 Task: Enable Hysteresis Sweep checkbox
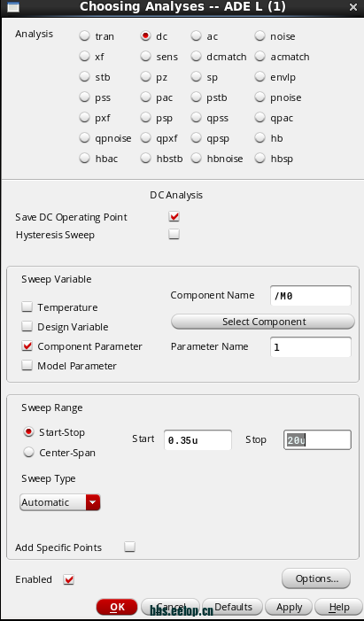(x=174, y=235)
